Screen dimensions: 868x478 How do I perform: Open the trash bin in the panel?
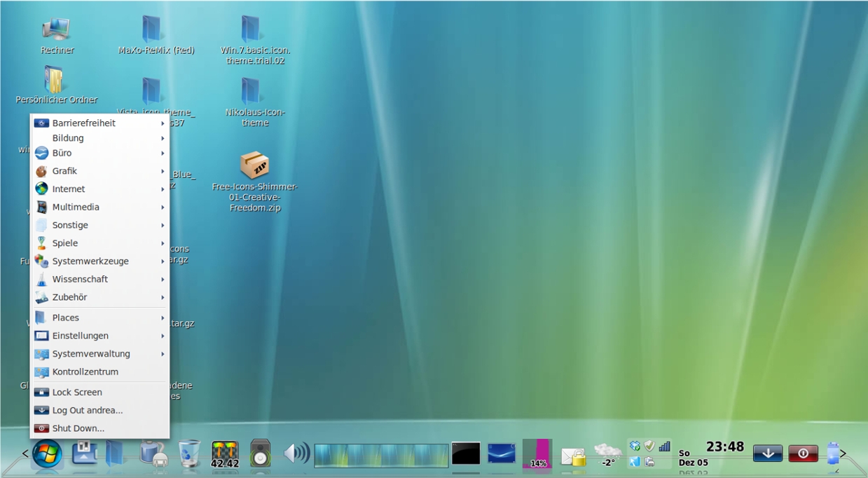189,453
